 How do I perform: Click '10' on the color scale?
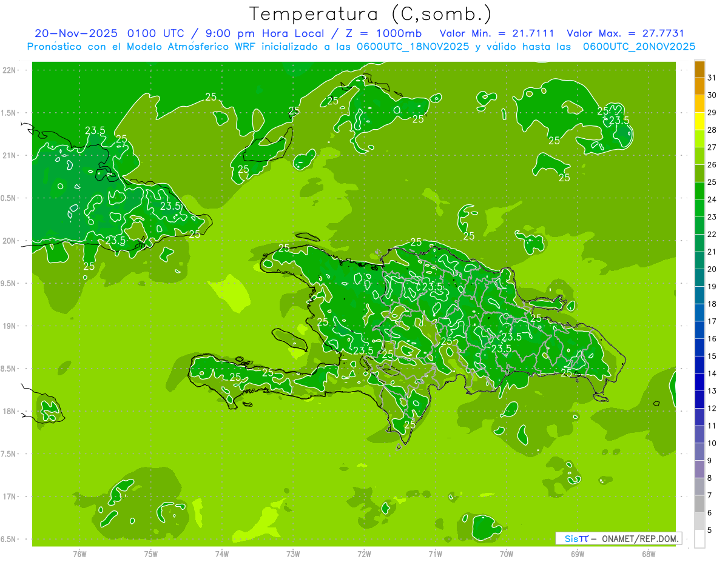click(712, 443)
